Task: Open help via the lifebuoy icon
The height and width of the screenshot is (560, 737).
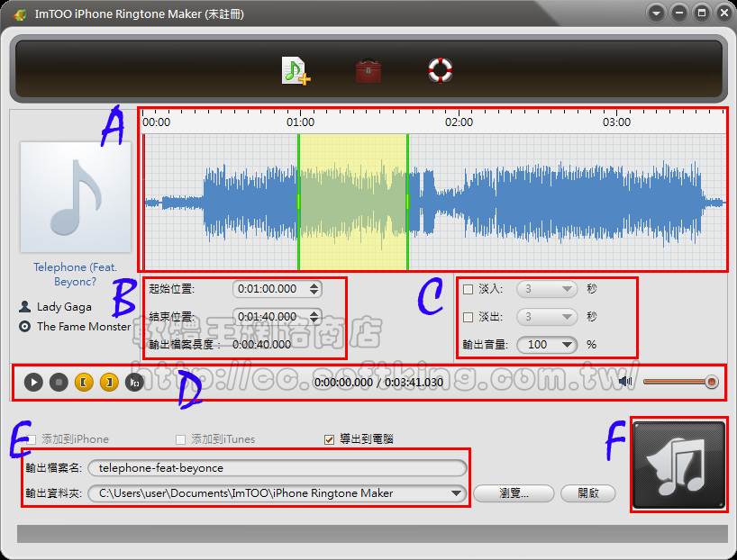Action: coord(440,70)
